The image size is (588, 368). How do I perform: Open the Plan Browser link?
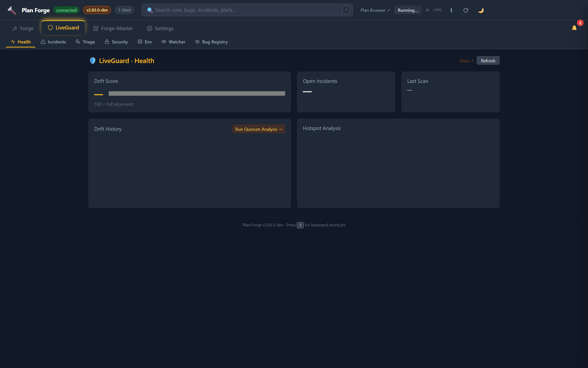point(375,10)
